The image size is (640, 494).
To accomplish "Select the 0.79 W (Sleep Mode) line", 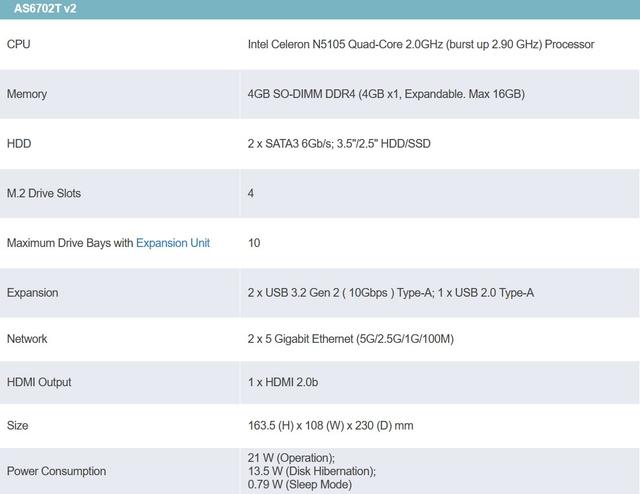I will (300, 485).
